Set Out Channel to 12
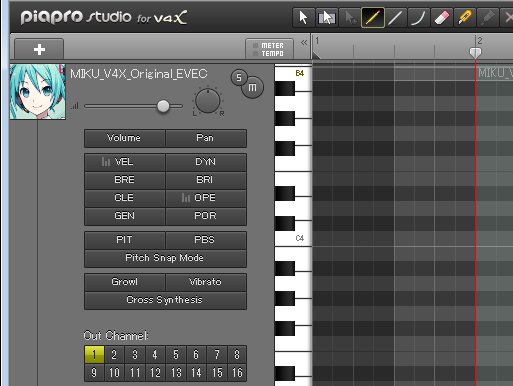 pyautogui.click(x=155, y=372)
